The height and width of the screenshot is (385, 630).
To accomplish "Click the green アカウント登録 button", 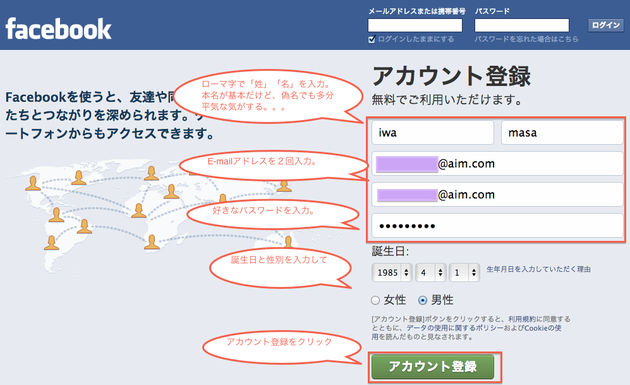I will pos(432,367).
